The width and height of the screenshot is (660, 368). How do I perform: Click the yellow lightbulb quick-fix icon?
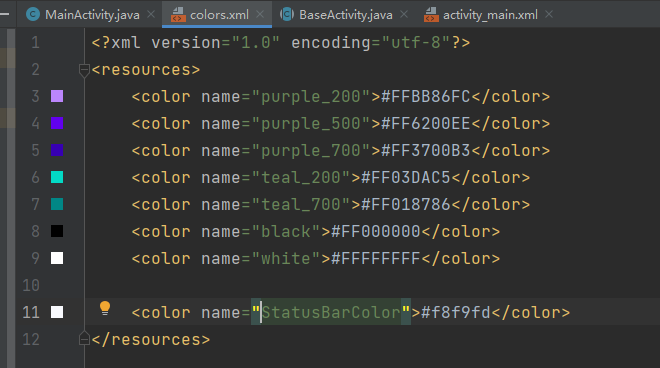pos(105,309)
